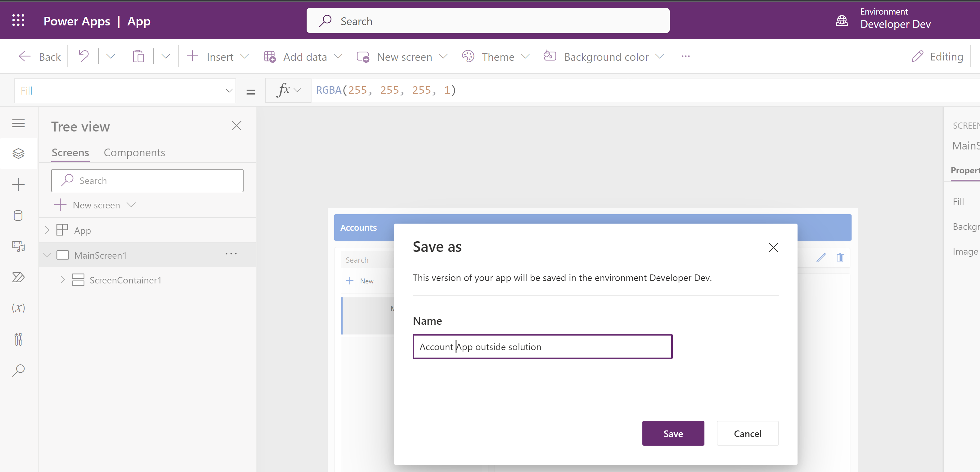Open Advanced tools sidebar icon
980x472 pixels.
pos(18,339)
